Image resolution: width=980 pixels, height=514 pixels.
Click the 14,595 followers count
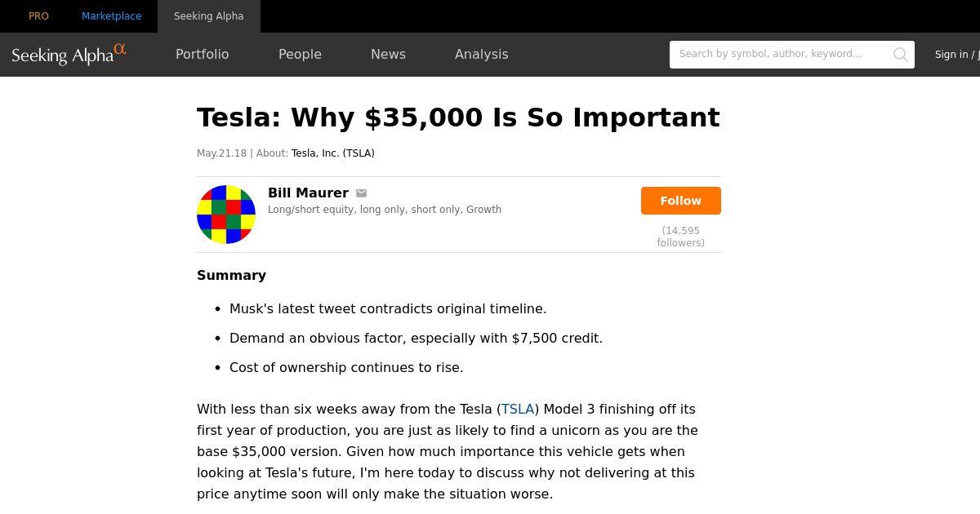click(680, 237)
